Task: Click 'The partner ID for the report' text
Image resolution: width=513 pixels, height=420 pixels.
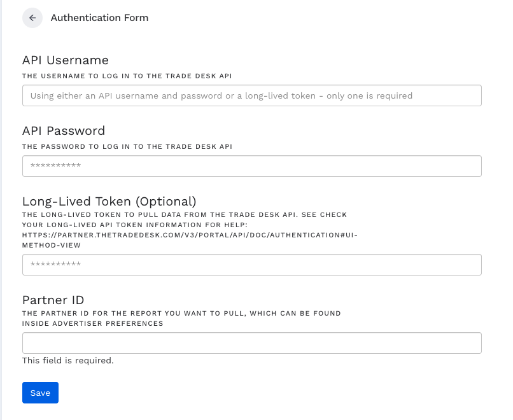Action: [181, 314]
